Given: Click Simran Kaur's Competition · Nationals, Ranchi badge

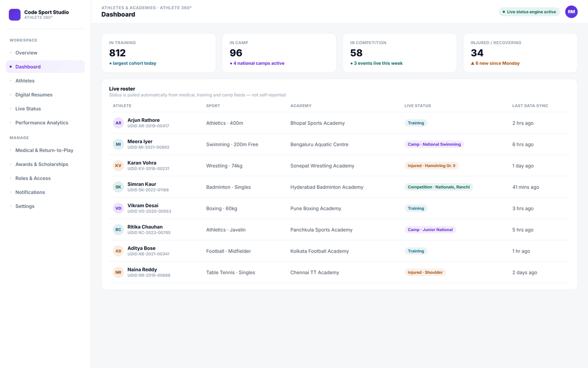Looking at the screenshot, I should pyautogui.click(x=439, y=187).
